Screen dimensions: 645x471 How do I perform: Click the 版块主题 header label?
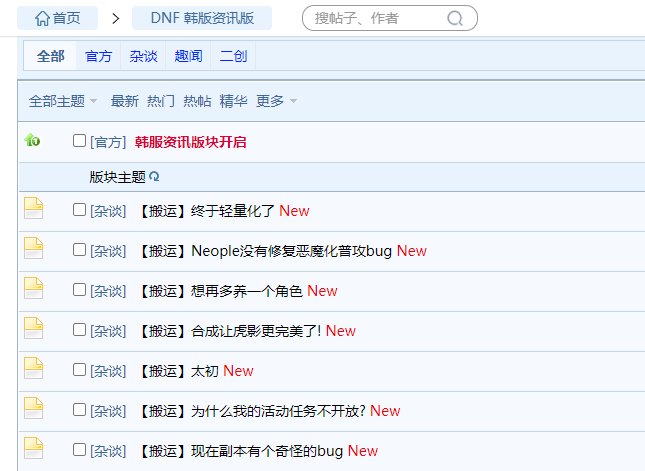coord(118,177)
